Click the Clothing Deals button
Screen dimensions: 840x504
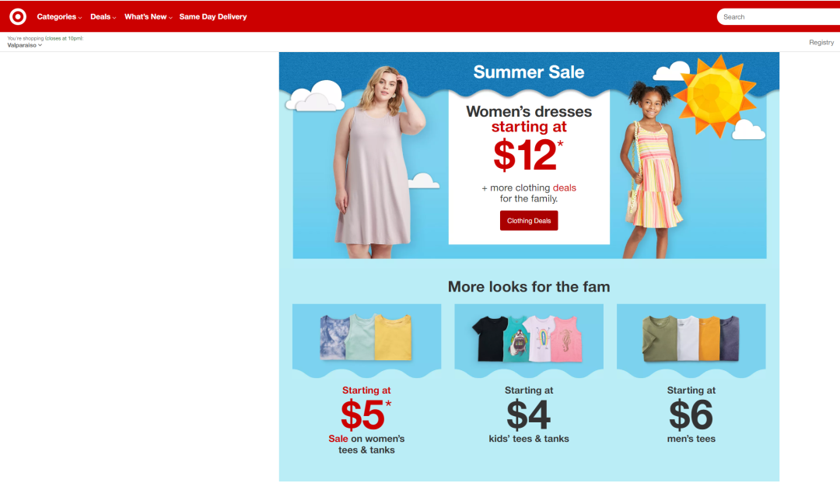coord(529,221)
